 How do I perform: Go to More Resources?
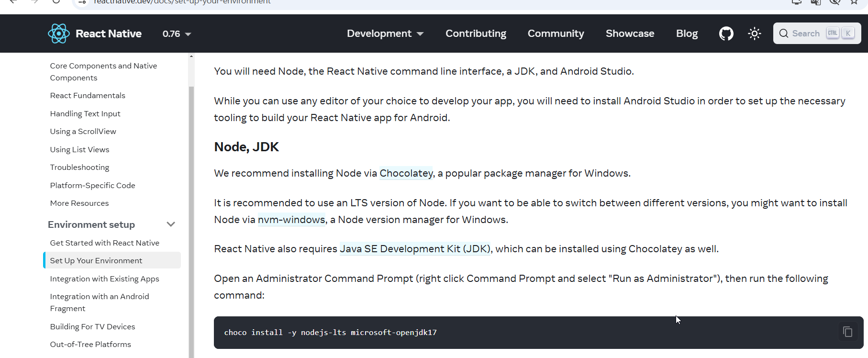(79, 203)
